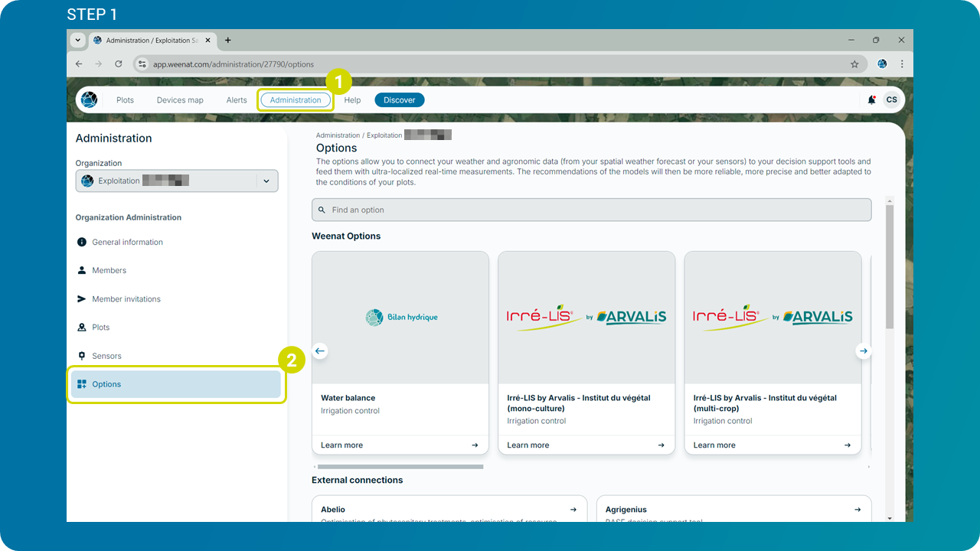Viewport: 980px width, 551px height.
Task: Slide carousel to next options
Action: tap(864, 351)
